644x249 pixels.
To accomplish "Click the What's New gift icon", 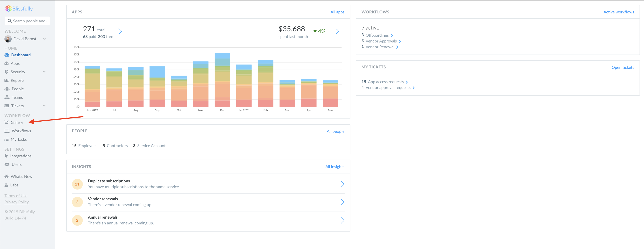I will 6,176.
